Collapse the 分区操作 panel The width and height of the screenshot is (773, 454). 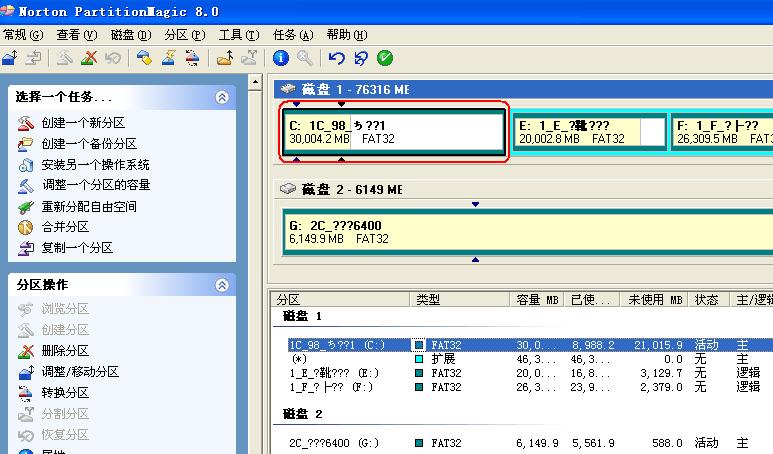pyautogui.click(x=222, y=285)
